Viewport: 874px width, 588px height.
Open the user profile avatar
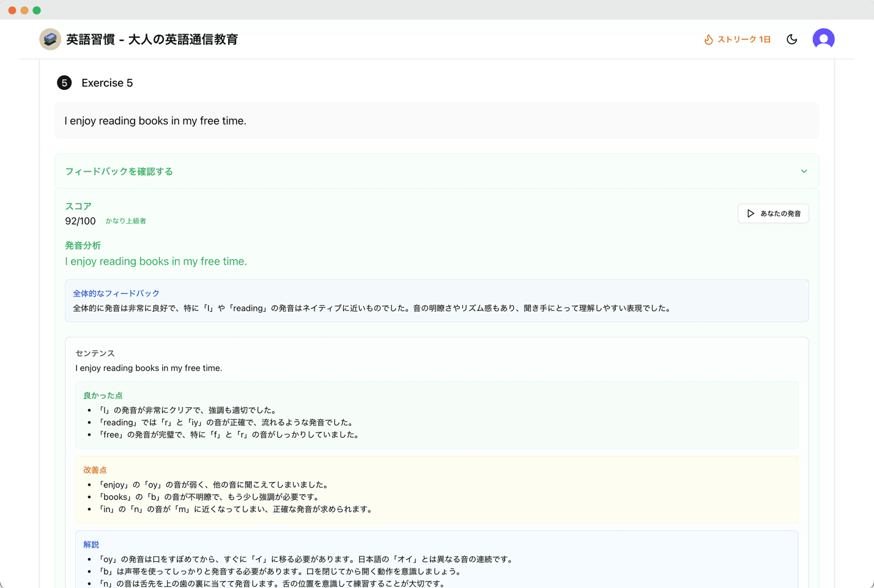(823, 39)
